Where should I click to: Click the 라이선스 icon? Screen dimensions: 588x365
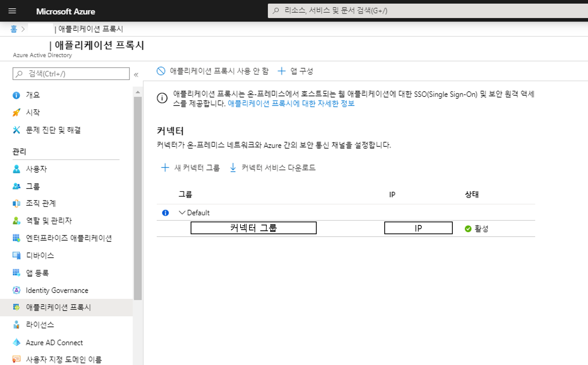pyautogui.click(x=16, y=325)
